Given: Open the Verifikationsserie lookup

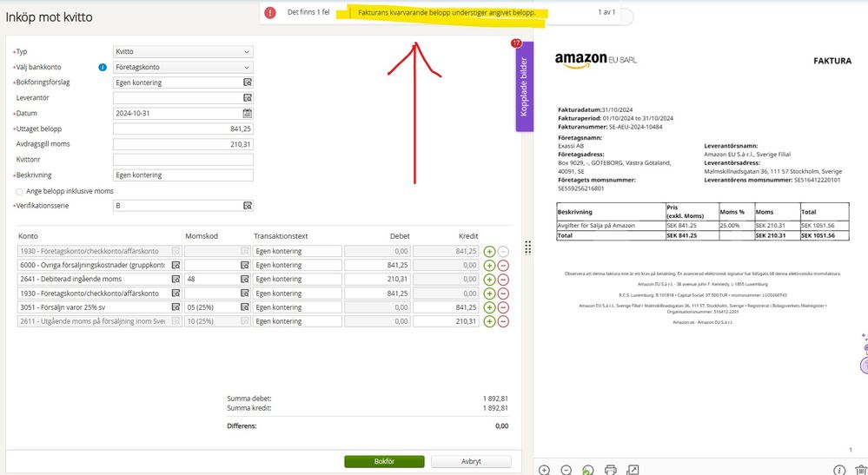Looking at the screenshot, I should point(247,206).
